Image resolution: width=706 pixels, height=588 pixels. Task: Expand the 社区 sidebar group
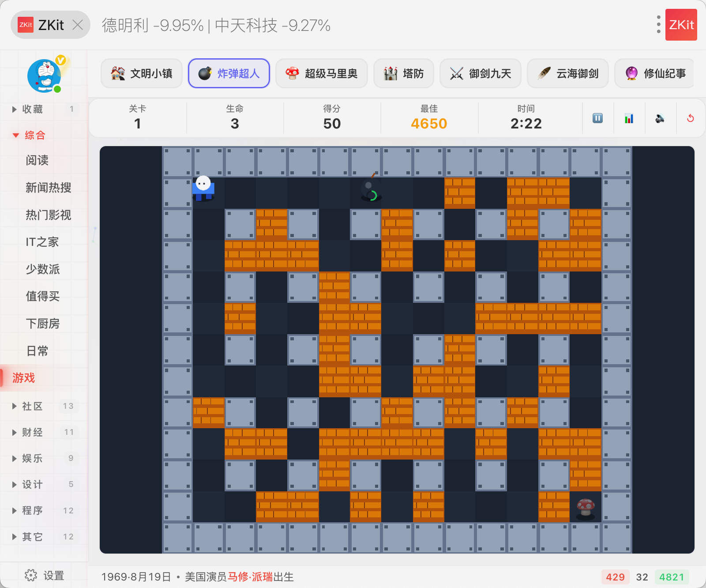44,406
